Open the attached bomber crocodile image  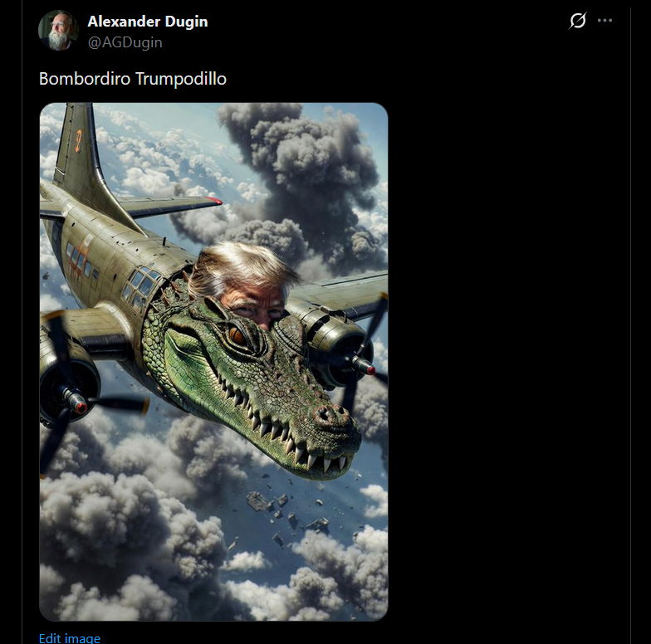(x=213, y=362)
